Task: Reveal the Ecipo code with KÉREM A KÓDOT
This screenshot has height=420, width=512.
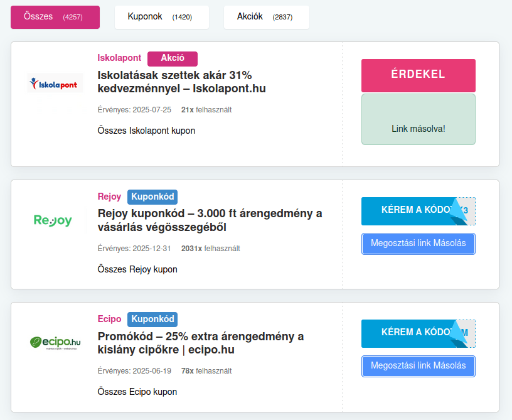Action: coord(419,333)
